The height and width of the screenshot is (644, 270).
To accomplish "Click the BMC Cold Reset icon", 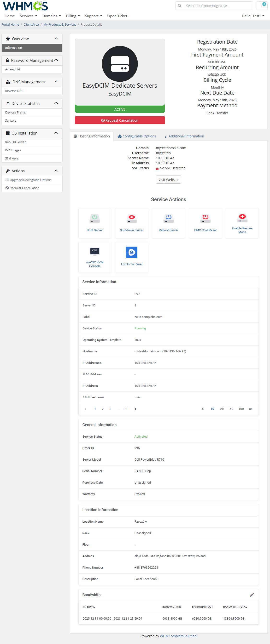I will 205,218.
